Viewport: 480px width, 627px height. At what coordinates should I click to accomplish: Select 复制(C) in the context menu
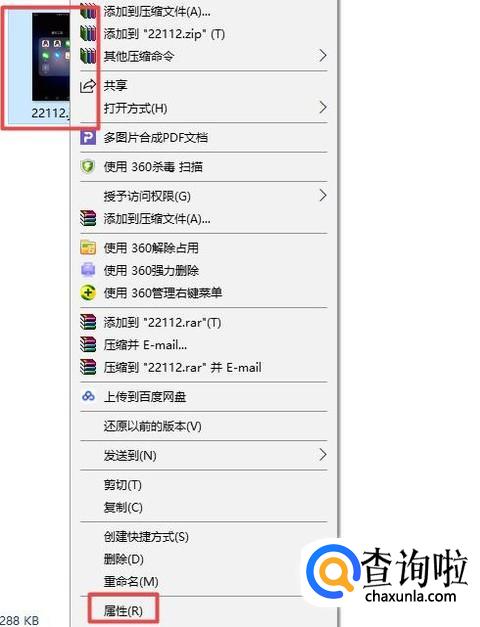123,507
